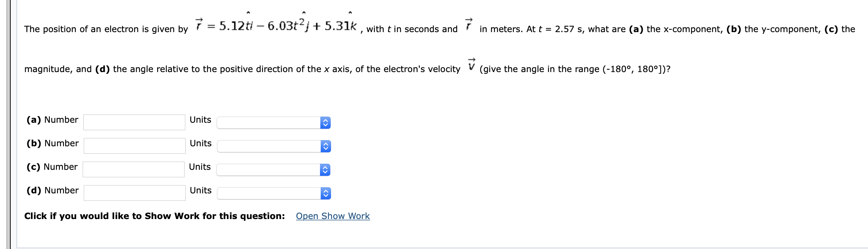This screenshot has height=249, width=868.
Task: Click the velocity vector symbol in the question
Action: pos(470,66)
